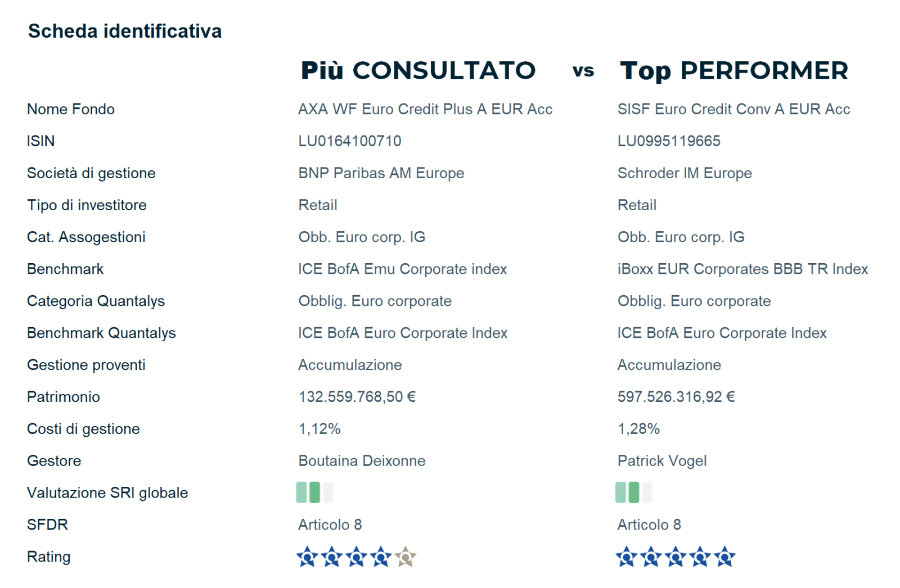
Task: Click the Scheda identificativa section title
Action: tap(125, 31)
